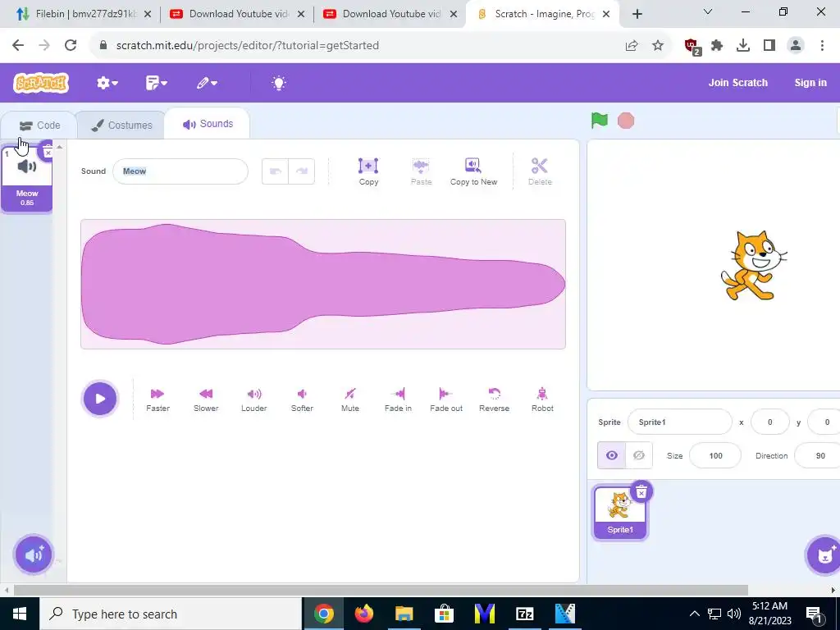Delete the Meow sound using trash icon
The width and height of the screenshot is (840, 630).
pos(48,151)
